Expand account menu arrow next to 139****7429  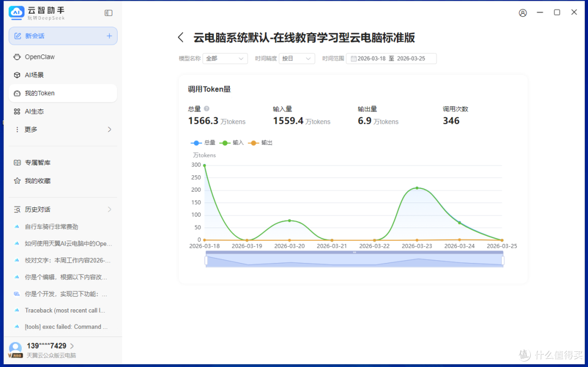72,346
